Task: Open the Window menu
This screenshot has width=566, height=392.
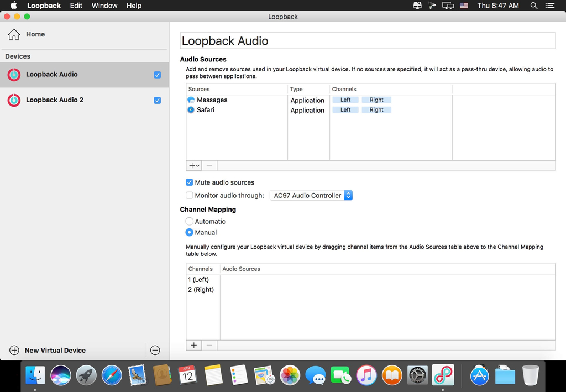Action: pos(104,6)
